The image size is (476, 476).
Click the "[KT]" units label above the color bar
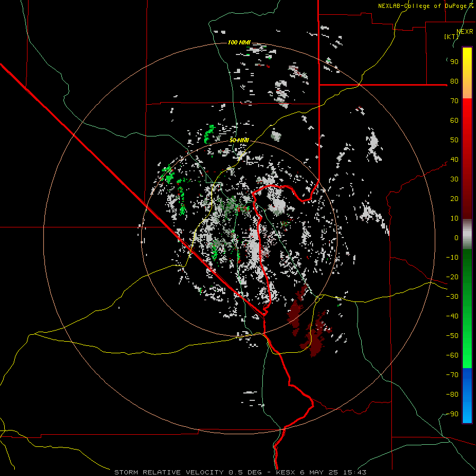point(452,36)
